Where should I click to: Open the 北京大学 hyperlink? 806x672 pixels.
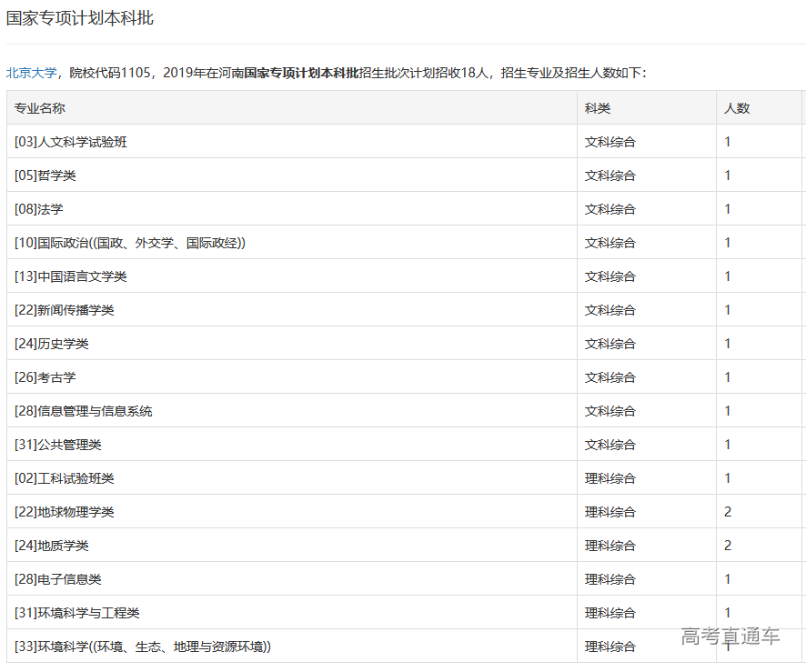point(32,73)
